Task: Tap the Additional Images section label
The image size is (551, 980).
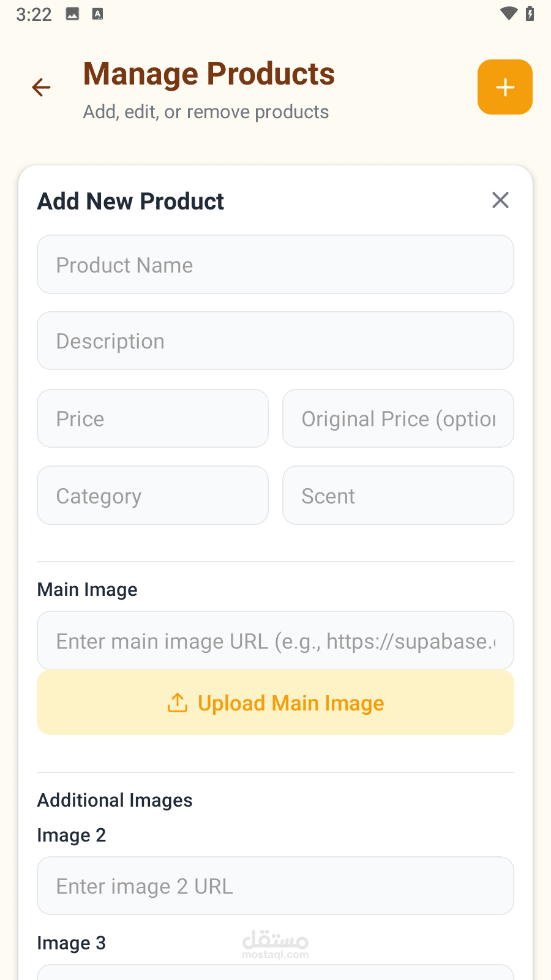Action: 115,801
